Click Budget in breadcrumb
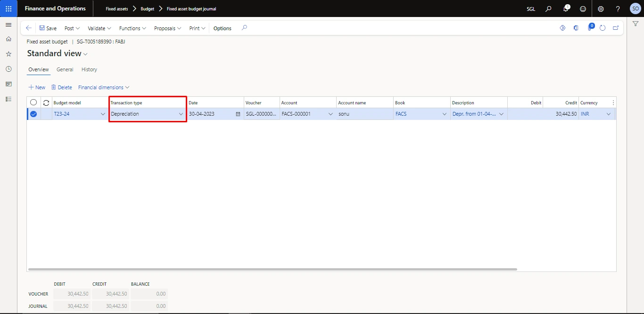Viewport: 644px width, 314px height. 148,8
